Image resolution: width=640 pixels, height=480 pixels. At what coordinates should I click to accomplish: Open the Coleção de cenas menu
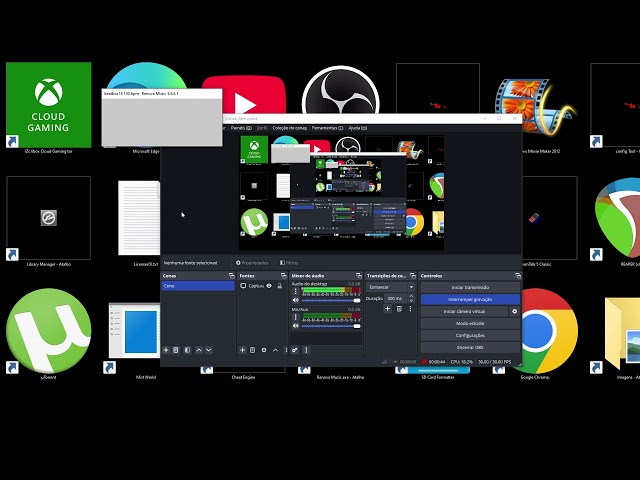pos(289,128)
